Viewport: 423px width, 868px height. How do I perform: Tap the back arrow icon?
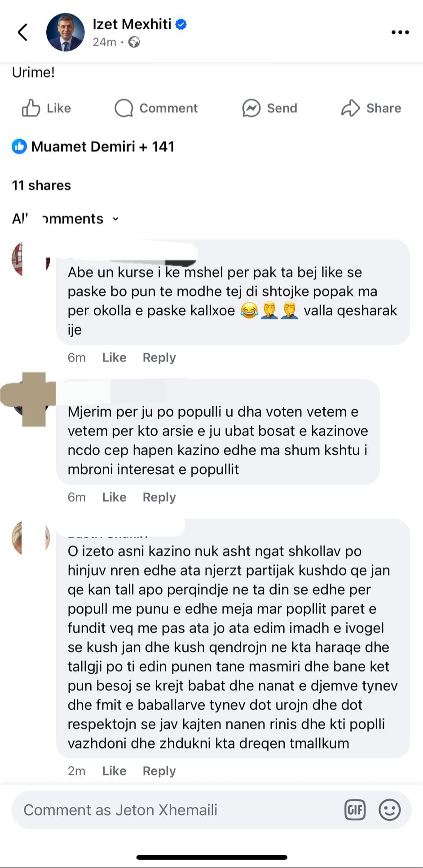tap(22, 32)
